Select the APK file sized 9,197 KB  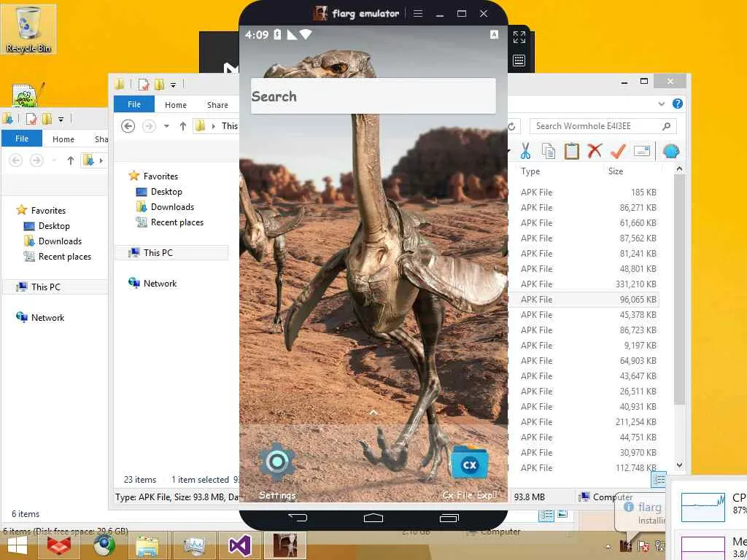584,345
